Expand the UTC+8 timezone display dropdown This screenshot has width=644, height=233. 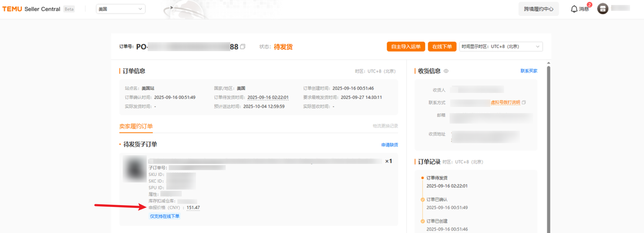[x=500, y=46]
